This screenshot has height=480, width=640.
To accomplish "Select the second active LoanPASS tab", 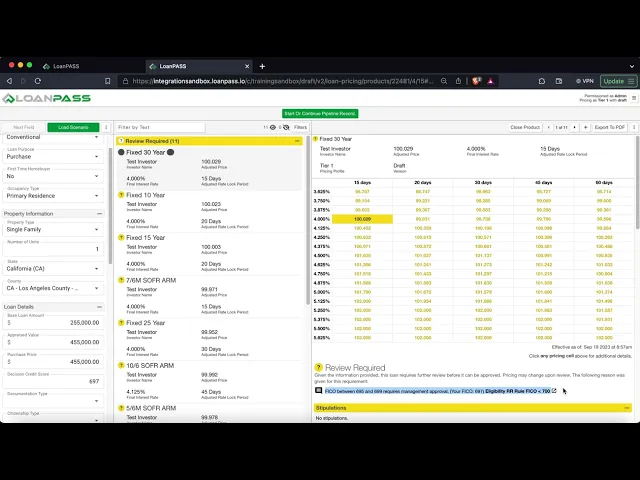I will pos(199,66).
